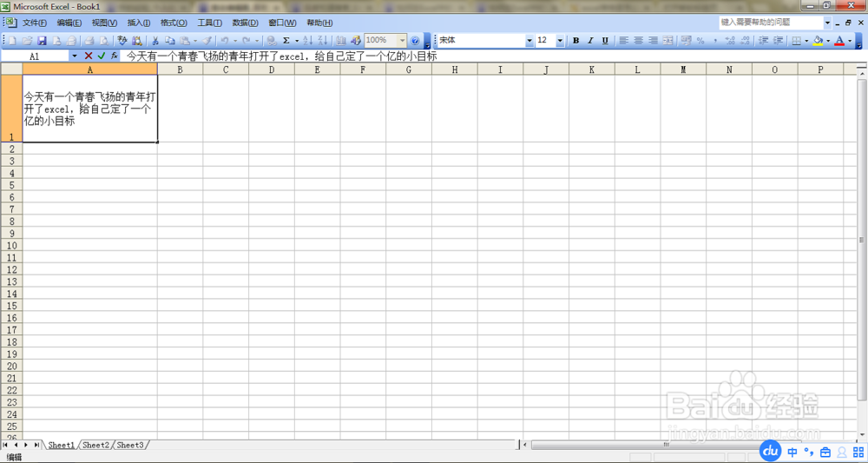Toggle Merge and Center

pos(667,41)
